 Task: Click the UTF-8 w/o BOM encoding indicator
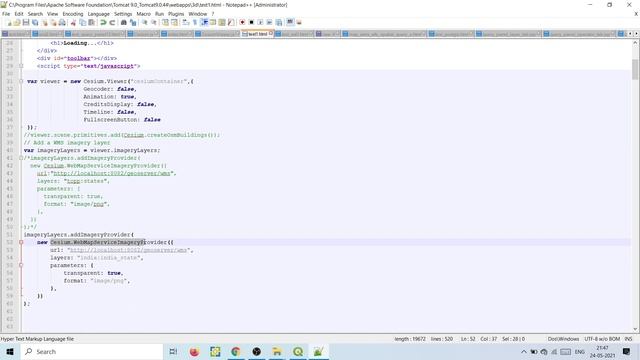tap(602, 339)
